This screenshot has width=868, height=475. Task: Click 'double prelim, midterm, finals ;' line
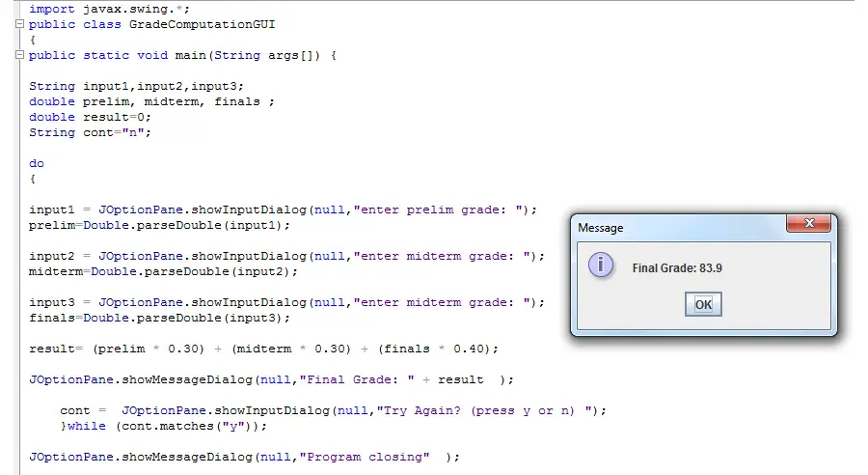pos(151,102)
